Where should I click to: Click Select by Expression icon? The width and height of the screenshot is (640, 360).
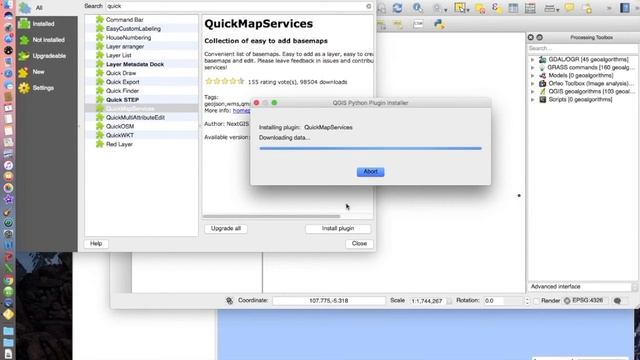(x=497, y=8)
